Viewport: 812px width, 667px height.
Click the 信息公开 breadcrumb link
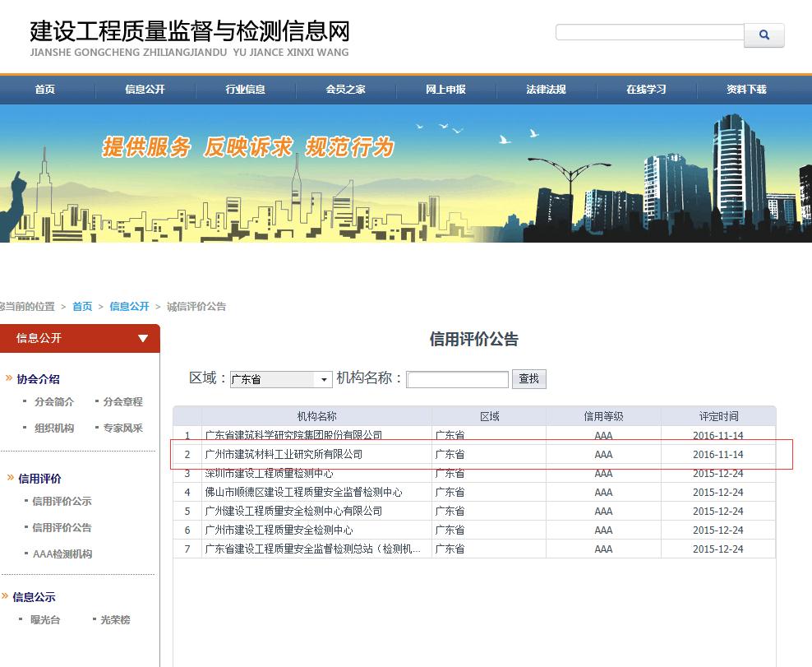(x=129, y=306)
